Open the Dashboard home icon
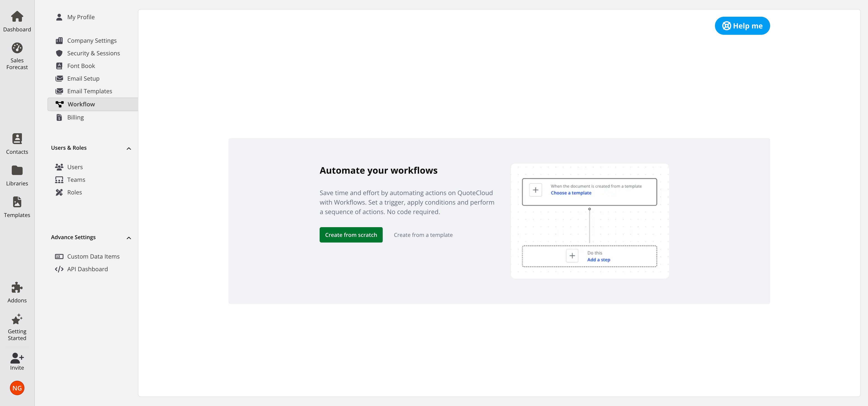 coord(17,17)
